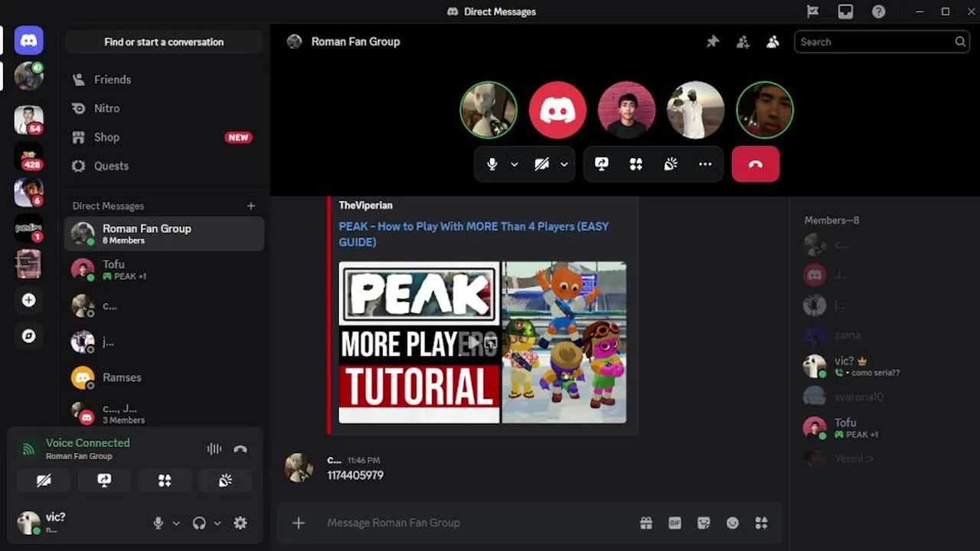Toggle member list icon in header

click(x=773, y=42)
